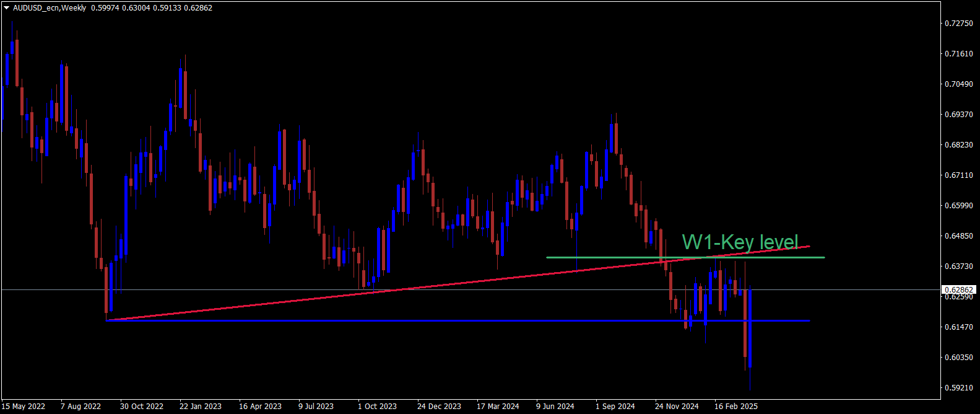Click the AUDUSD_ecn,Weekly chart title text

click(50, 8)
